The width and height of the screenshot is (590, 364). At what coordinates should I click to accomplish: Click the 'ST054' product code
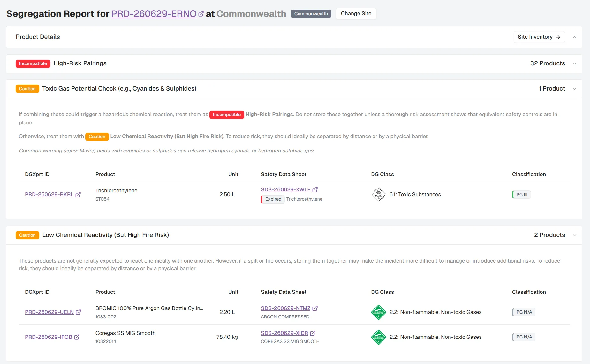102,199
